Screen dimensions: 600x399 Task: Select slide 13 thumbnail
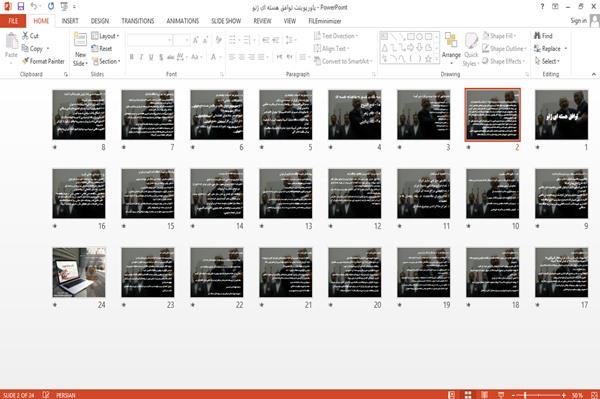285,194
